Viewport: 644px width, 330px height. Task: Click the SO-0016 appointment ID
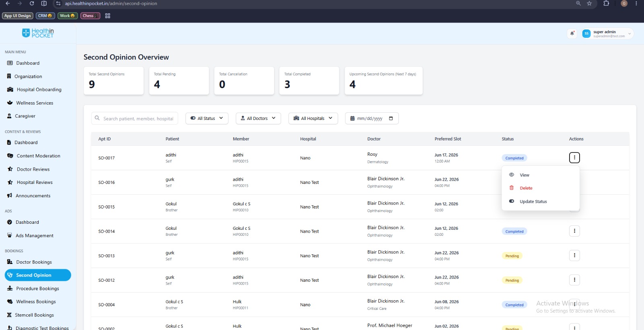coord(107,182)
